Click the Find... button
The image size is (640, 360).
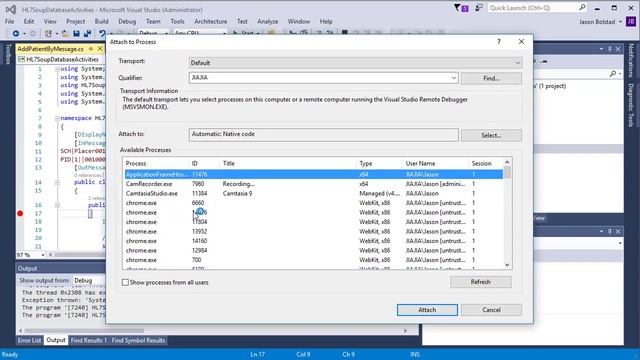pos(491,78)
